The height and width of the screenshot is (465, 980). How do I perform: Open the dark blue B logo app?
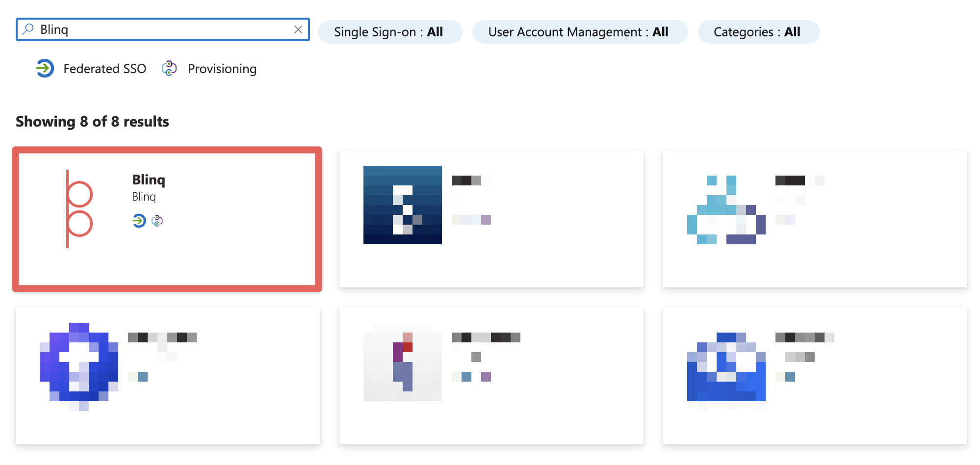point(403,205)
